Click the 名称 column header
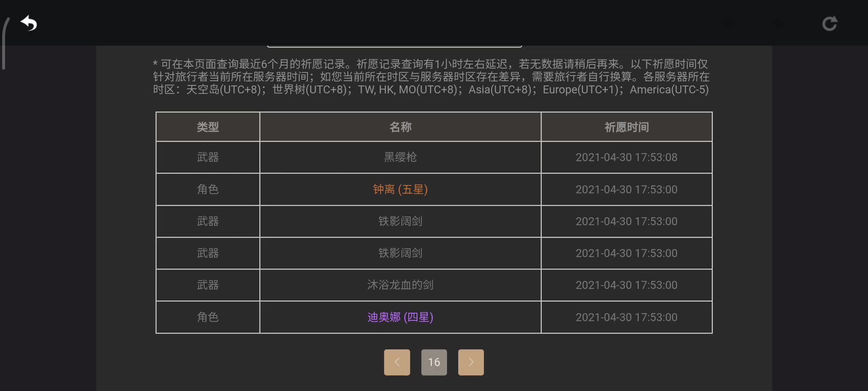868x391 pixels. coord(400,127)
